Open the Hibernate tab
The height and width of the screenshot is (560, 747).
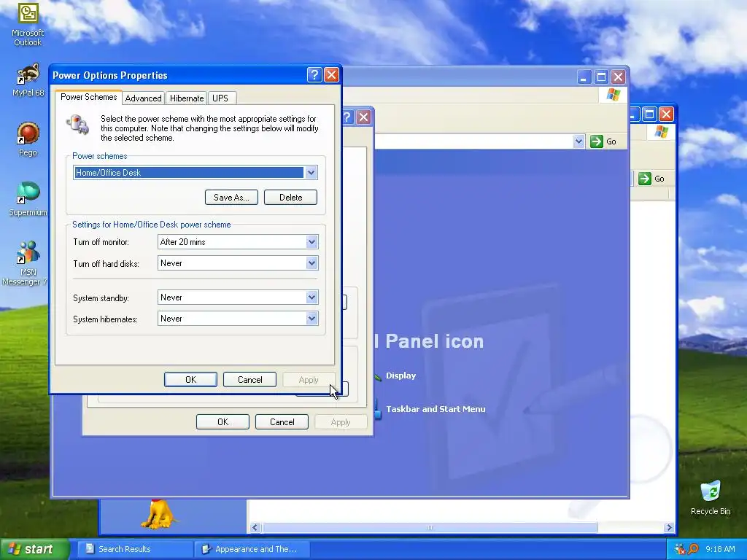coord(187,98)
